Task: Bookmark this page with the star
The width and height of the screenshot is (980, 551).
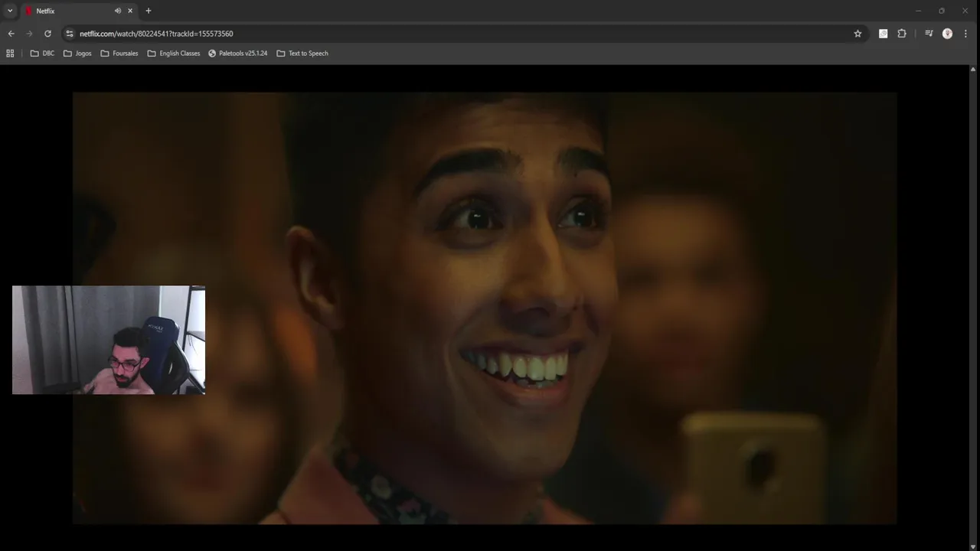Action: point(857,34)
